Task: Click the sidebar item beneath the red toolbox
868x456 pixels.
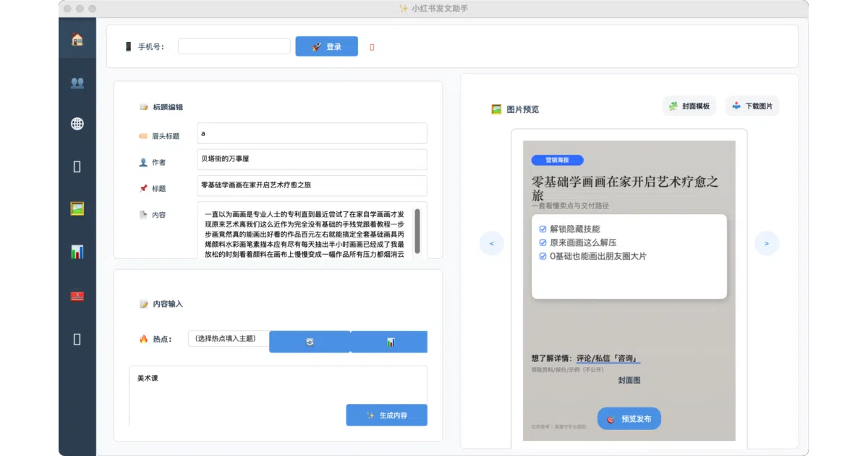Action: 77,338
